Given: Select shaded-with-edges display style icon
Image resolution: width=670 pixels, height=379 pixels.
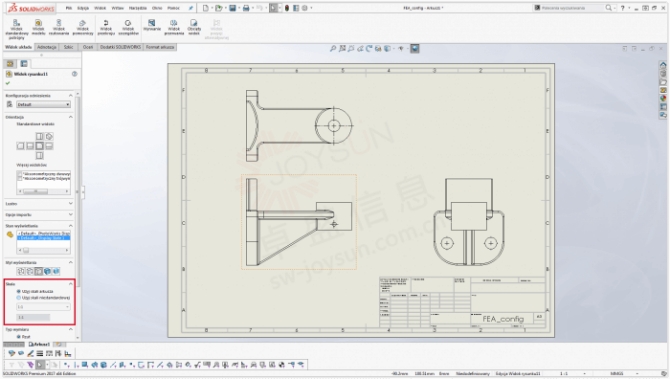Looking at the screenshot, I should 47,271.
